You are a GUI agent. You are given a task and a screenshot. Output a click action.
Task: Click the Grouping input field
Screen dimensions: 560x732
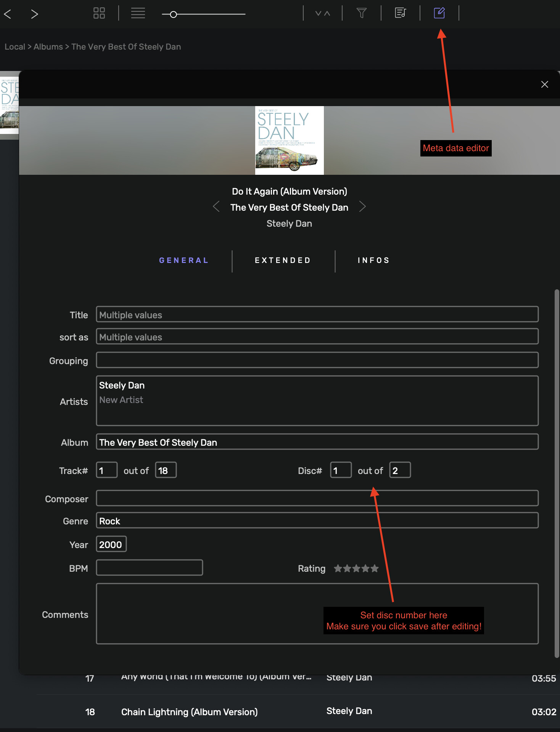click(317, 360)
